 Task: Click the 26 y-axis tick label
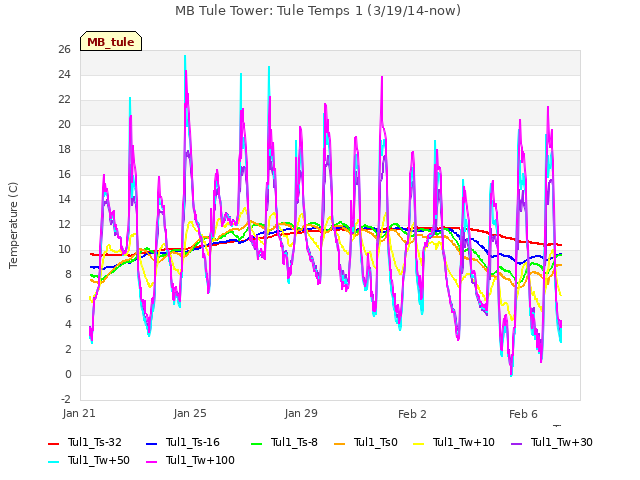(64, 49)
